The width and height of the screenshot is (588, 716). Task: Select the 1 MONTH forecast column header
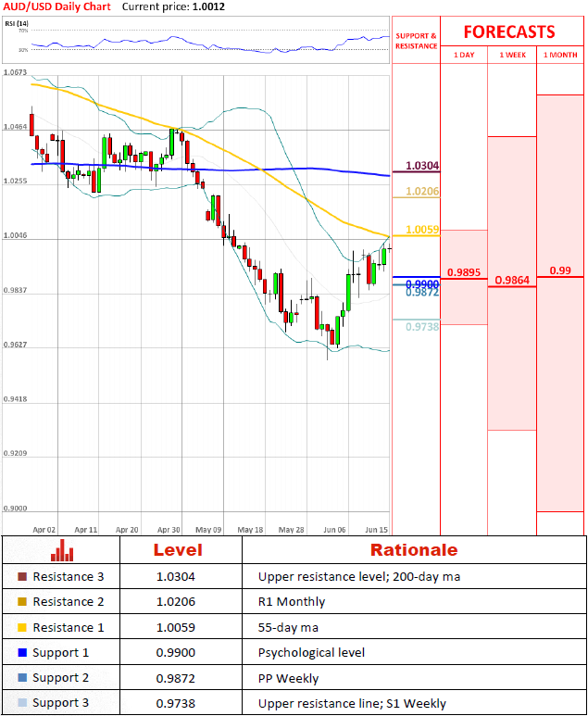tap(560, 55)
